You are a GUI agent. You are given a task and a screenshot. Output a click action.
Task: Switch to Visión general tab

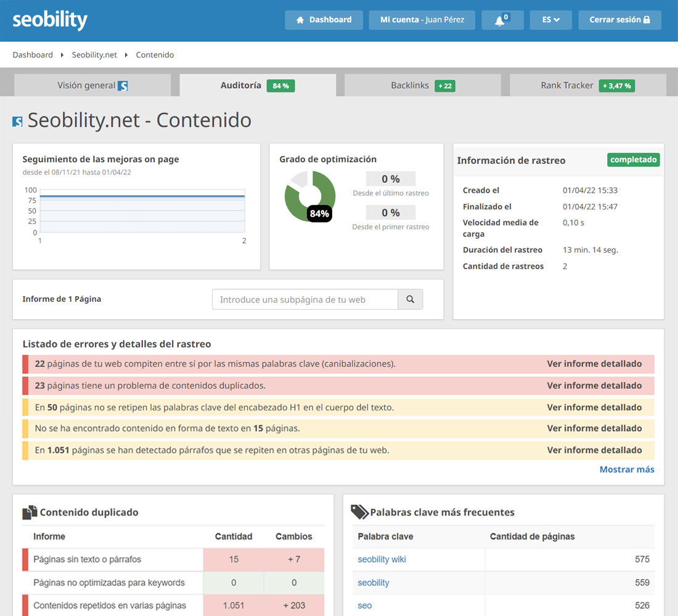click(92, 85)
